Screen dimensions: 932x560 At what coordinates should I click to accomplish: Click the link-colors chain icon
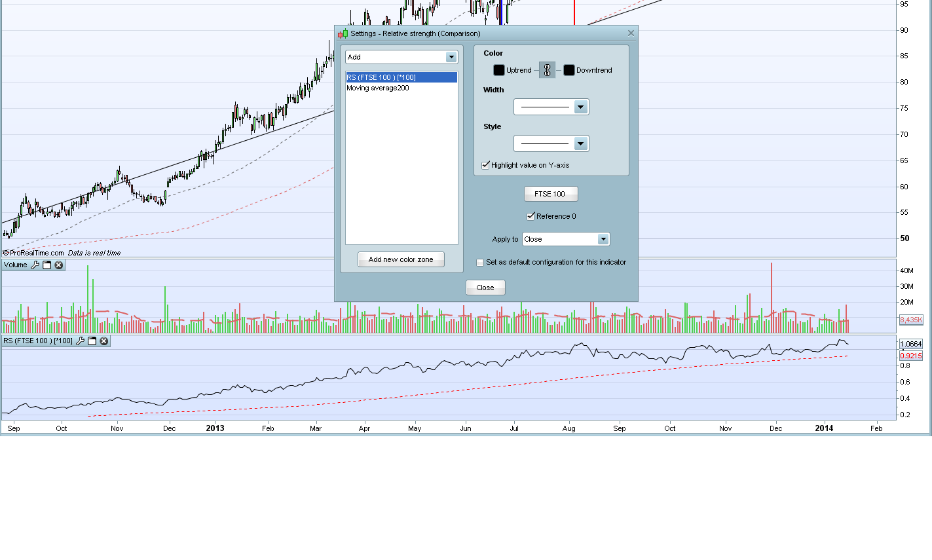tap(547, 70)
